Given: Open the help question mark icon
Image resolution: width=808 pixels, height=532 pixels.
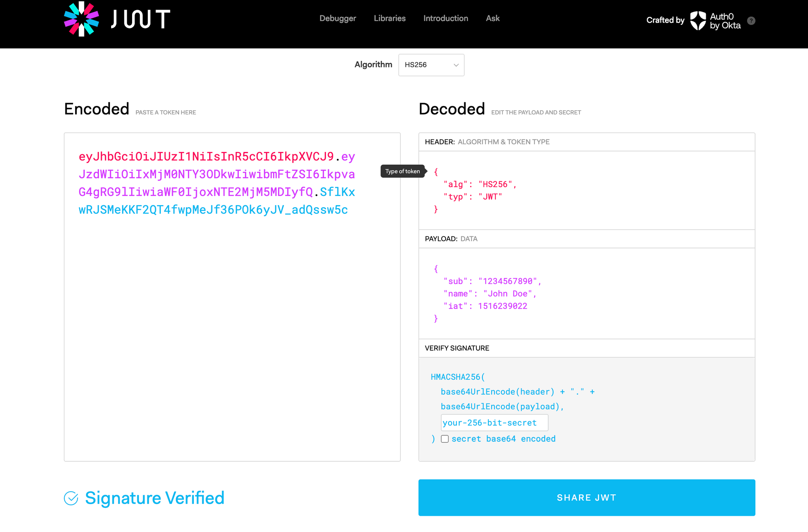Looking at the screenshot, I should pyautogui.click(x=751, y=21).
